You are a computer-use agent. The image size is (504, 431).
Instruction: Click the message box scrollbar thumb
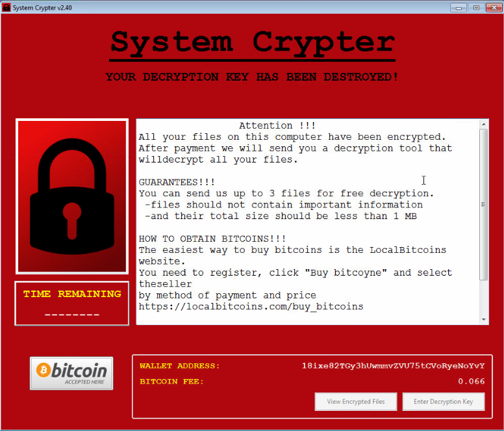pyautogui.click(x=484, y=205)
